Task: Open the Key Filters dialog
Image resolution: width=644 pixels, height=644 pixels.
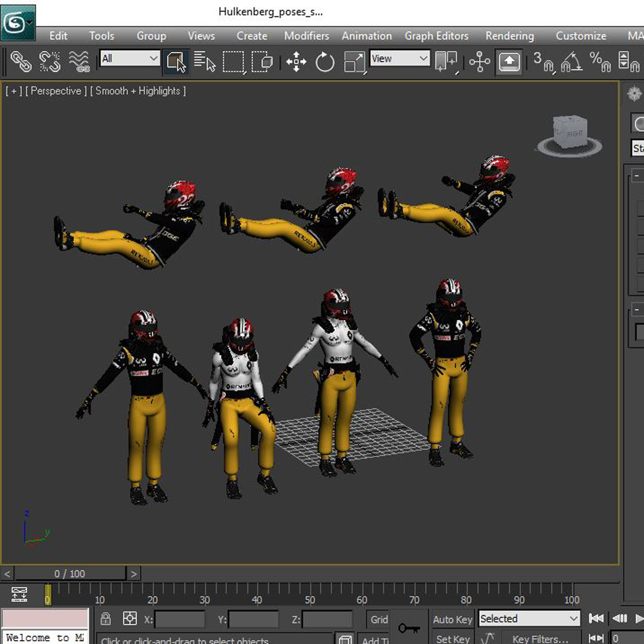Action: tap(540, 639)
